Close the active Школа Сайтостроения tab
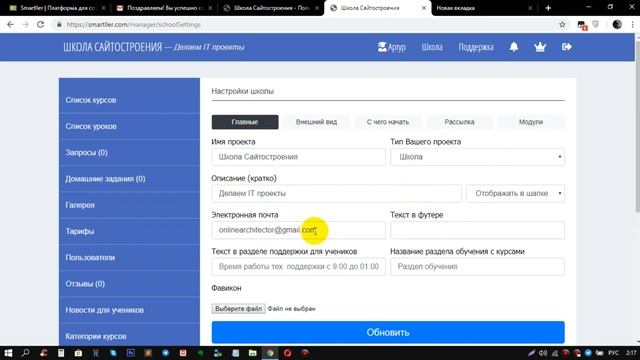The image size is (640, 360). (424, 8)
